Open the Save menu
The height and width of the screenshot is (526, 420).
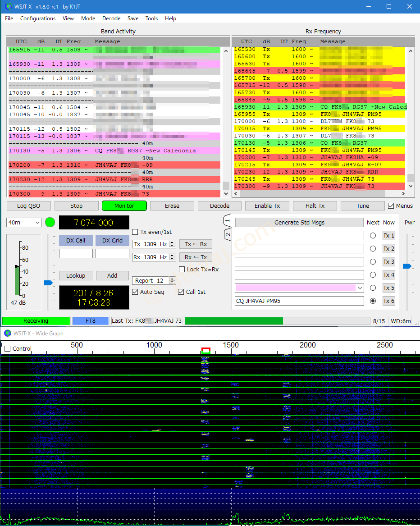(x=133, y=18)
